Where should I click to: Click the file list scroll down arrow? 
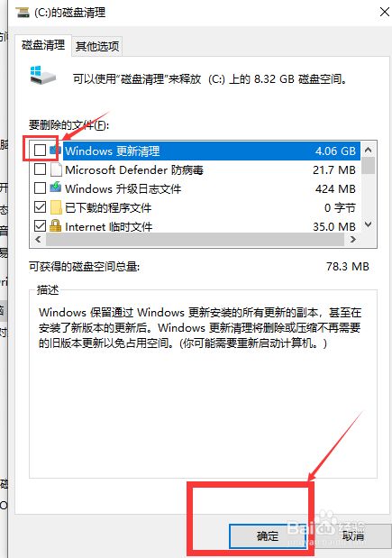click(x=369, y=224)
